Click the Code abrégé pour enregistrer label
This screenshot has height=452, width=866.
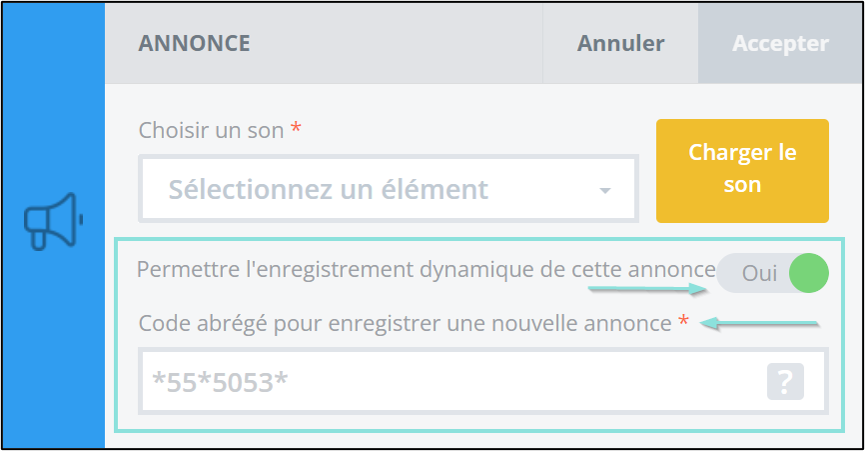pos(405,323)
